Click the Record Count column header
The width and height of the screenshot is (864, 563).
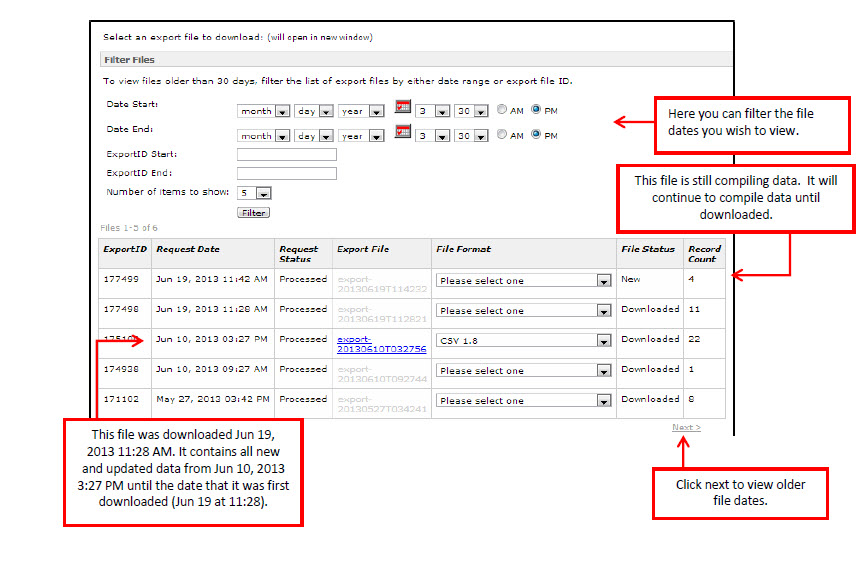pos(704,254)
